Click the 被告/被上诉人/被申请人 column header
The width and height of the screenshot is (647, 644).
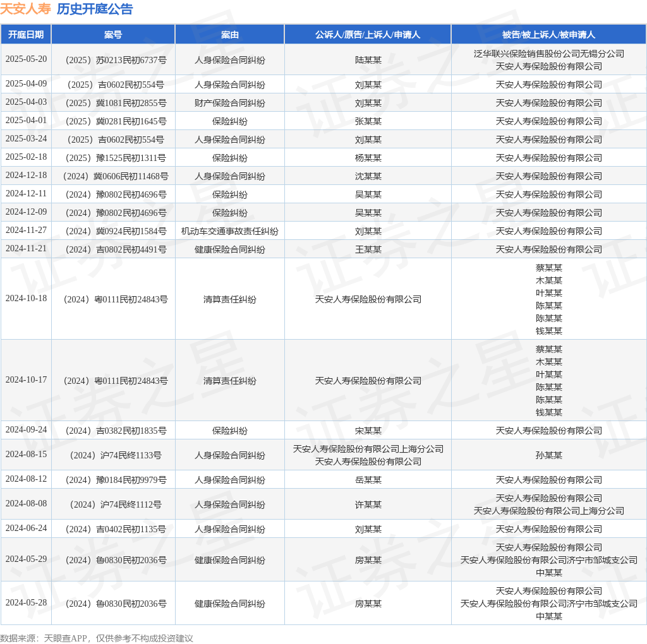[549, 35]
